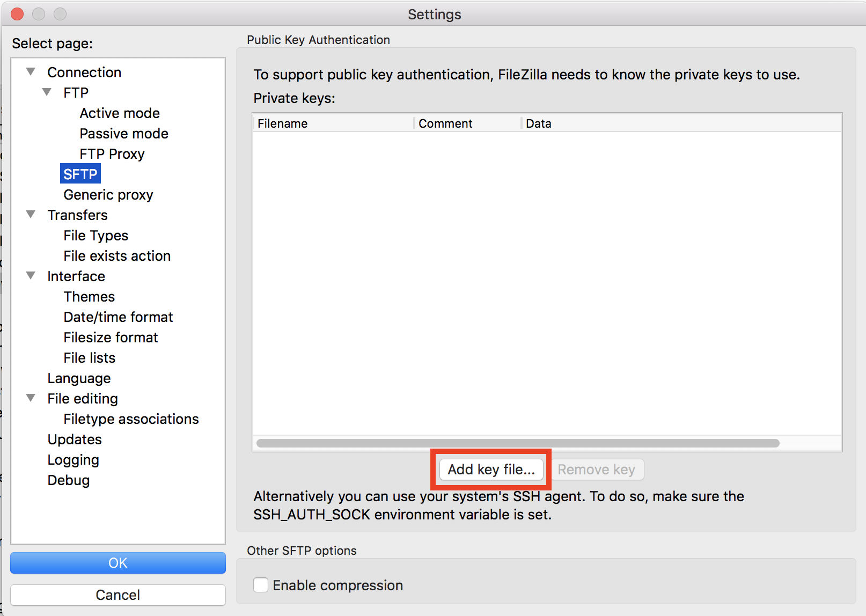Open the Language settings
The width and height of the screenshot is (866, 616).
tap(79, 378)
